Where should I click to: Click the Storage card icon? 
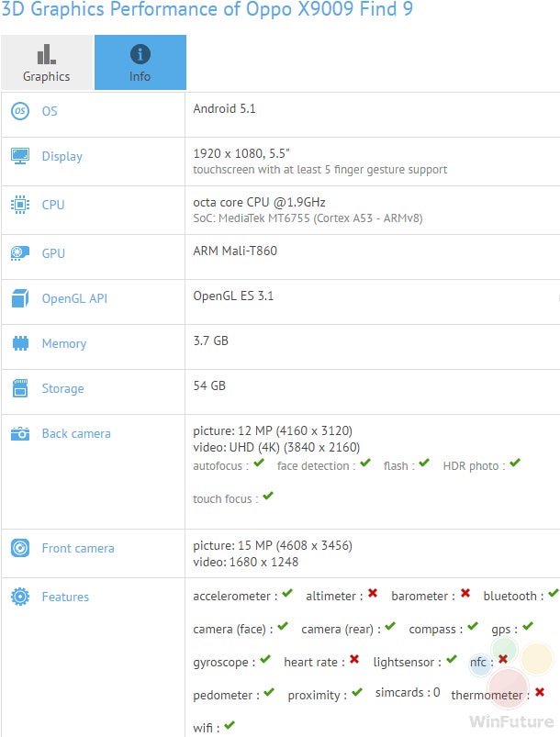pos(20,388)
